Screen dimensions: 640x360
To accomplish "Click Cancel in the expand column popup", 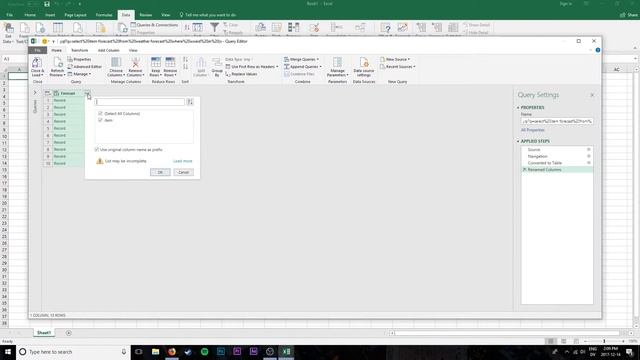I will 183,172.
